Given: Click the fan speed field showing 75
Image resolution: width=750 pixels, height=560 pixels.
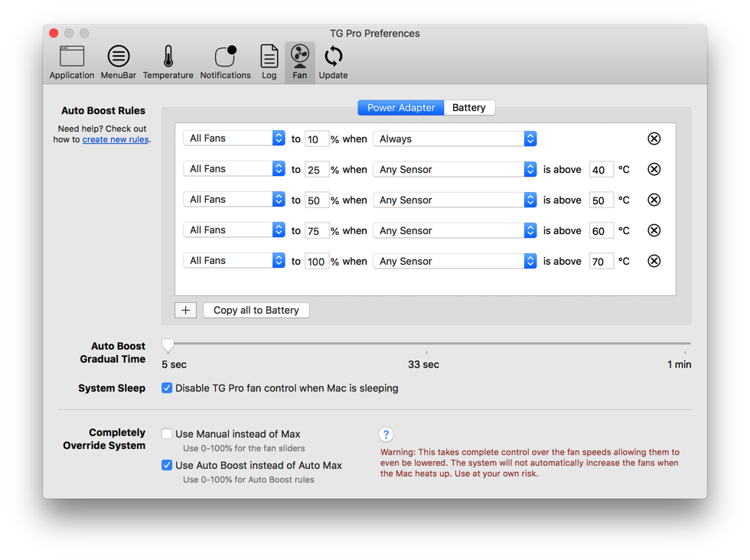Looking at the screenshot, I should (x=317, y=231).
